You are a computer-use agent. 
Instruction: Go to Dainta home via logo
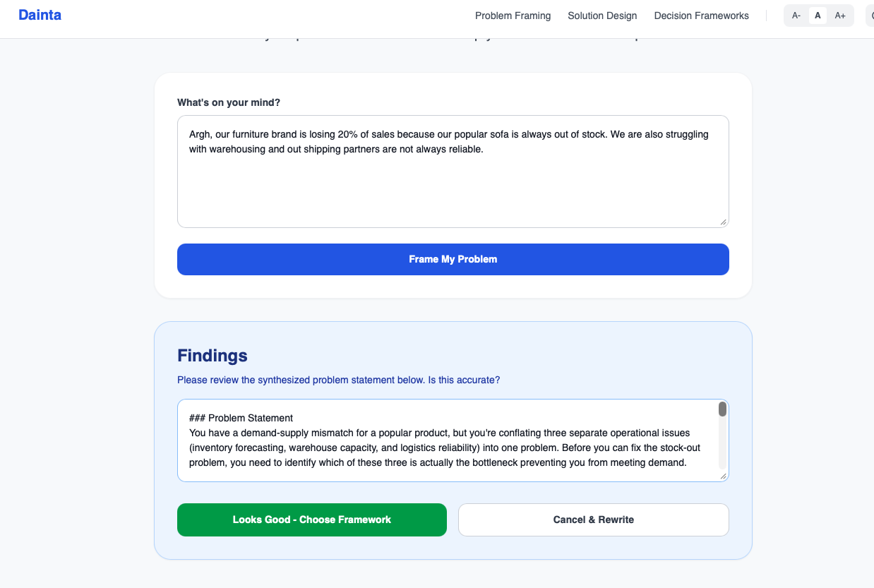point(40,15)
